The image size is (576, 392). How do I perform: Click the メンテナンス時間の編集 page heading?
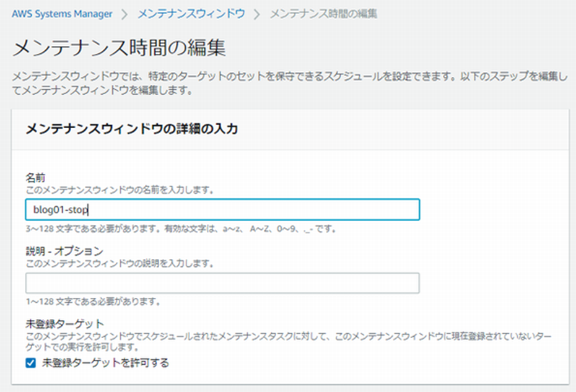pos(119,48)
